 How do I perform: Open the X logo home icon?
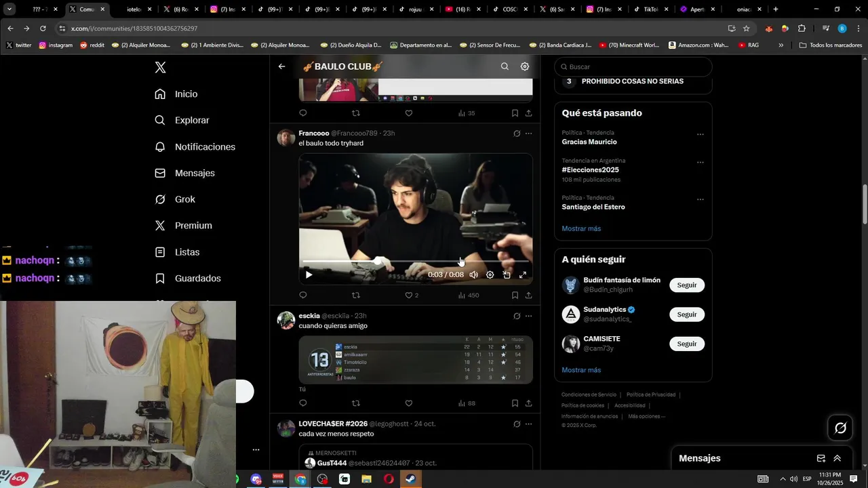pos(160,68)
